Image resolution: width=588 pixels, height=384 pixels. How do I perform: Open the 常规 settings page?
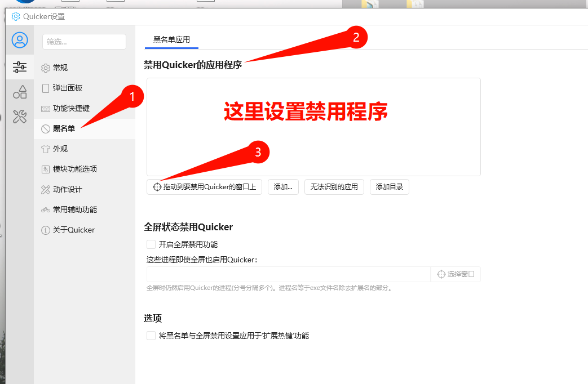coord(85,68)
